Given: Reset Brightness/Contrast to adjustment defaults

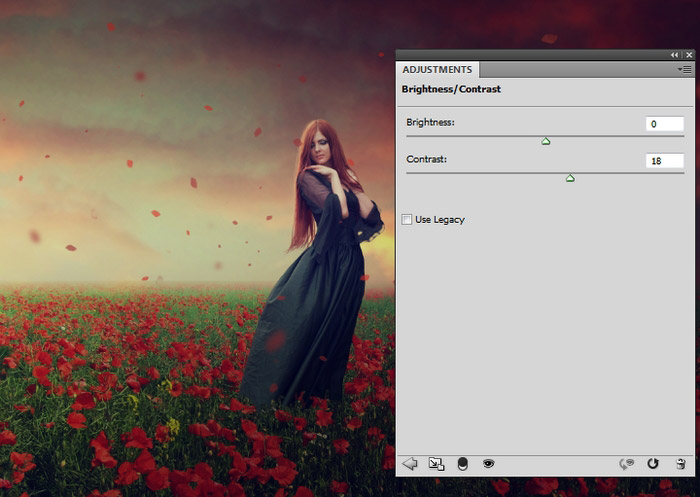Looking at the screenshot, I should (653, 464).
